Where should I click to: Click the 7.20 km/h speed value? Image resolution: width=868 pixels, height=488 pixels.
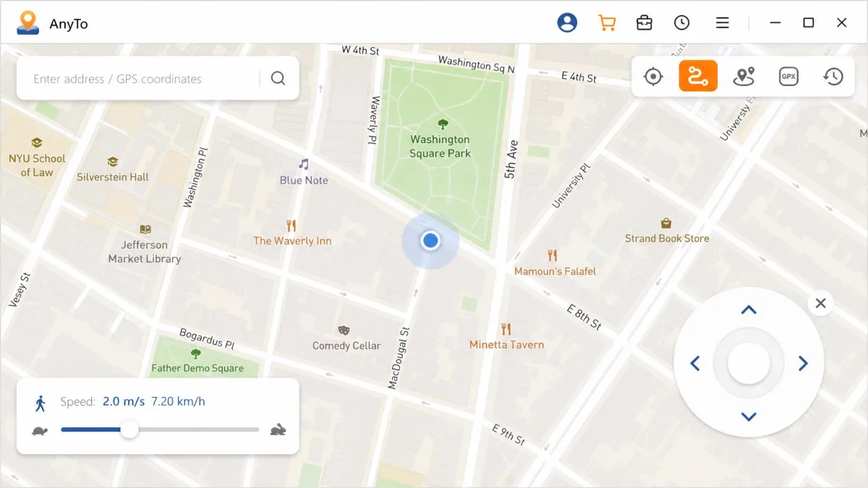[x=178, y=401]
